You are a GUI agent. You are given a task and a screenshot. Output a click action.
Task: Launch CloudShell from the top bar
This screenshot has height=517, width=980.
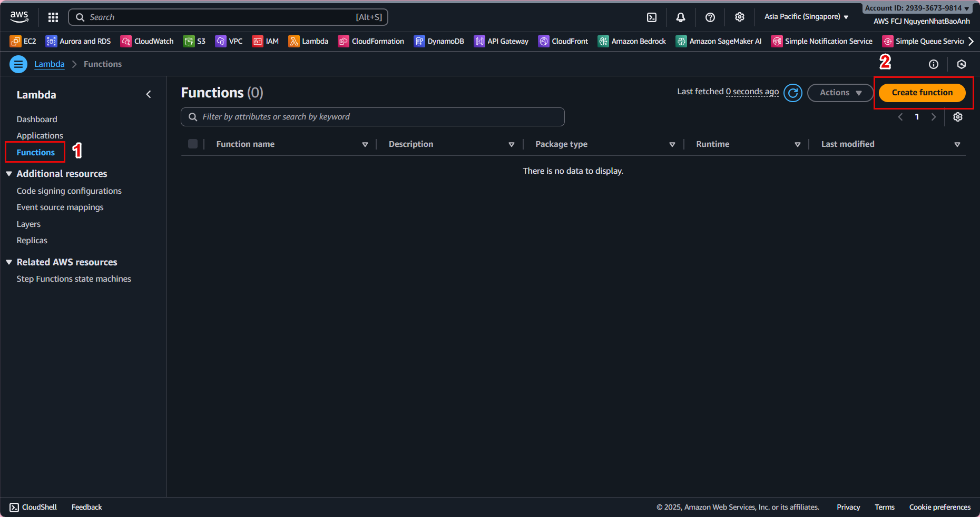tap(652, 17)
